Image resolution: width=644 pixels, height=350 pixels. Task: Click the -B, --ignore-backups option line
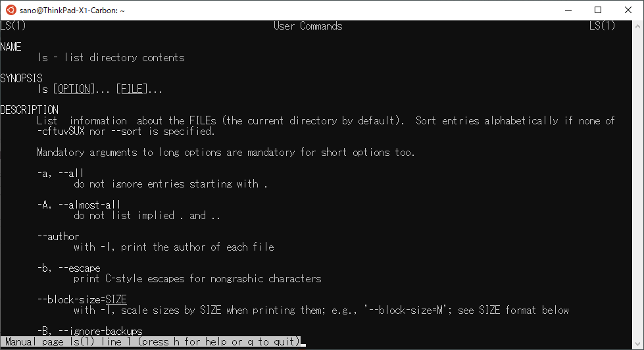(x=90, y=331)
